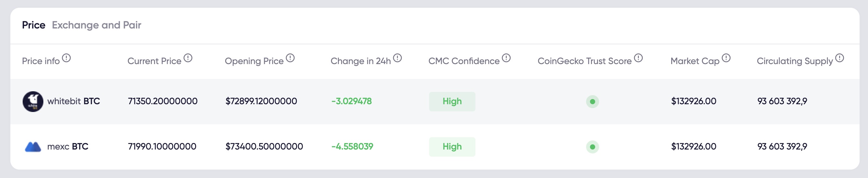
Task: Open the mexc BTC pair link
Action: (x=68, y=147)
